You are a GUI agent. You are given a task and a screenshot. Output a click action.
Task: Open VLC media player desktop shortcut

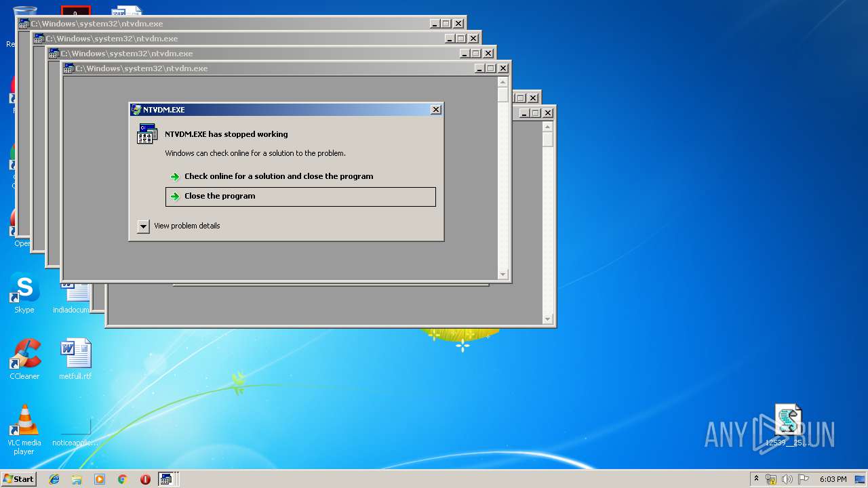point(24,430)
